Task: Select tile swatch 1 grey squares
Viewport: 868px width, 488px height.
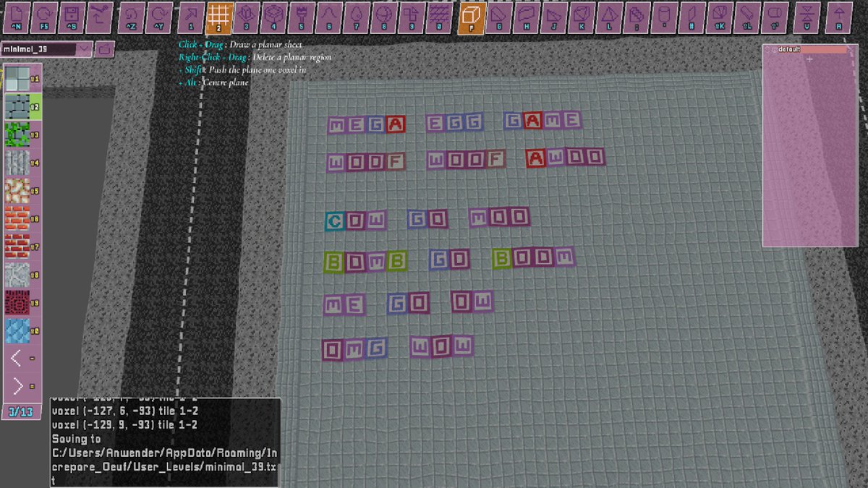Action: click(x=17, y=79)
